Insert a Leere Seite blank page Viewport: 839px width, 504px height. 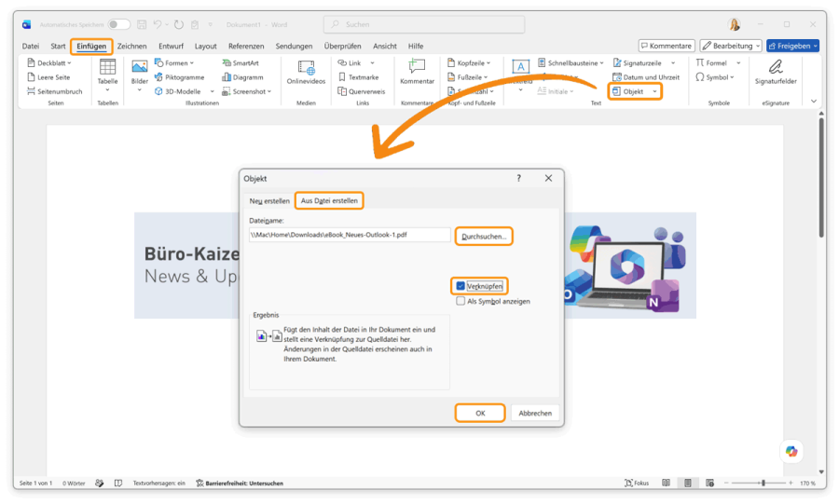(48, 77)
